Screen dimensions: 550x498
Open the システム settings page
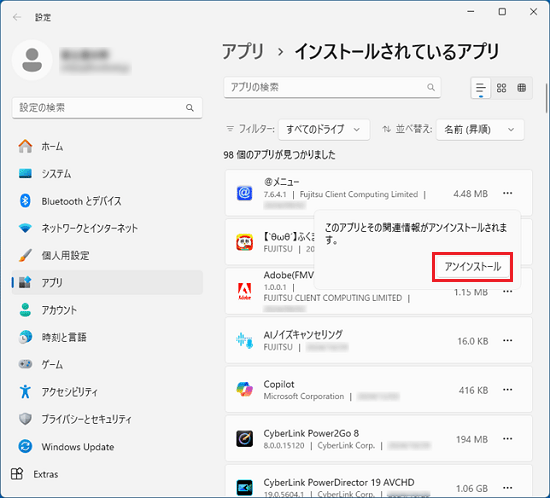click(107, 174)
